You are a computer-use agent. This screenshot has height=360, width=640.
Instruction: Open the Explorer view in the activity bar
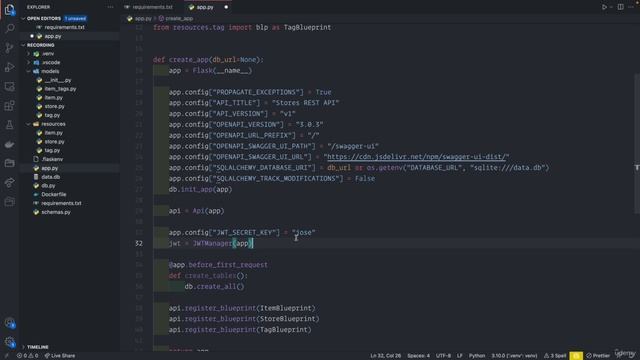pyautogui.click(x=9, y=9)
